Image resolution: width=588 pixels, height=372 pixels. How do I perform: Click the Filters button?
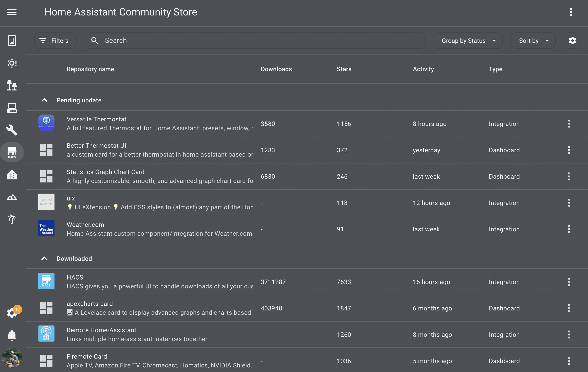pyautogui.click(x=55, y=41)
